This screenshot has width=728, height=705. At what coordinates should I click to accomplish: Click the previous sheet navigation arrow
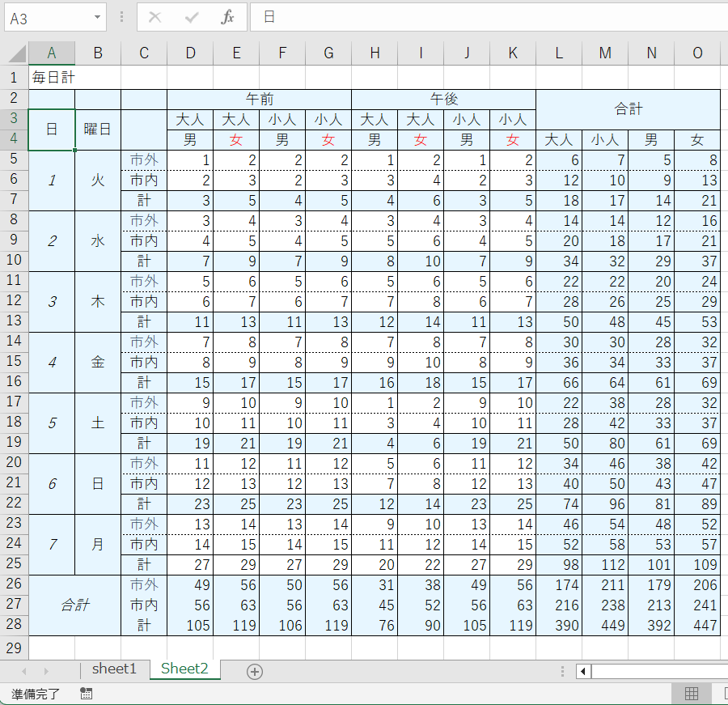[24, 671]
